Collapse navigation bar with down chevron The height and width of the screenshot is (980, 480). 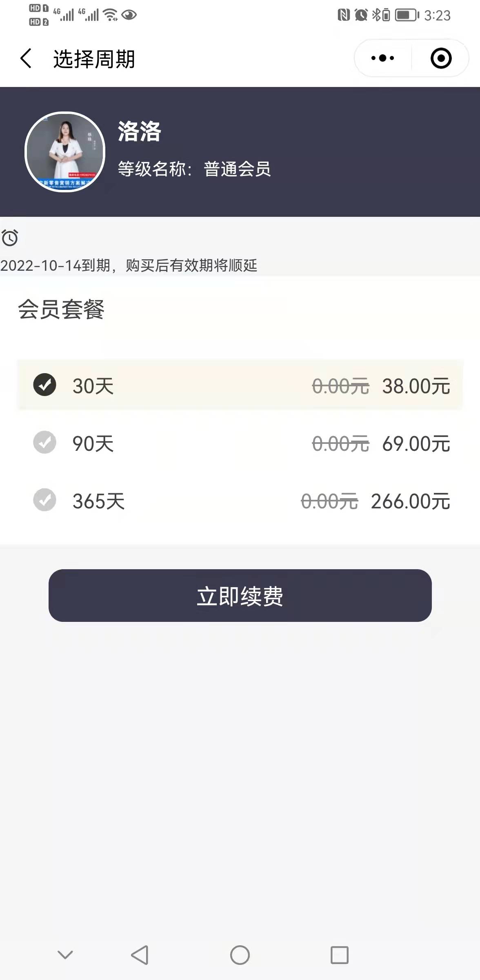(65, 955)
